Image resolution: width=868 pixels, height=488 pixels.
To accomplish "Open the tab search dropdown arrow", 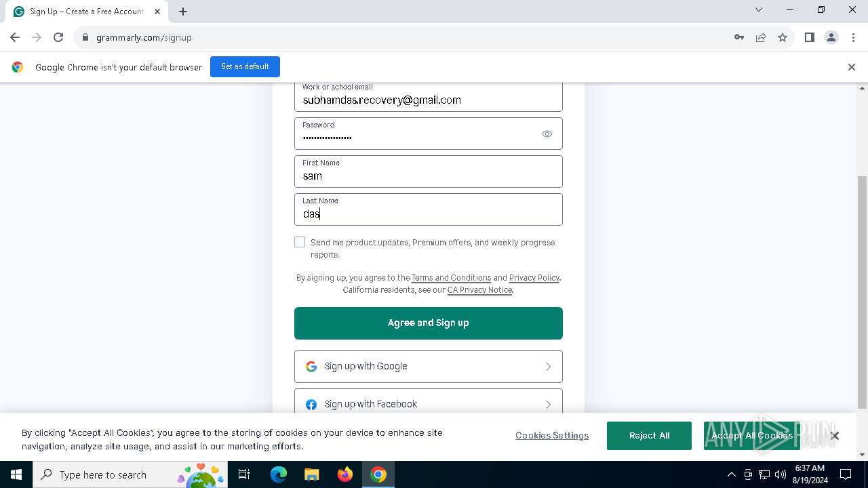I will pos(759,9).
